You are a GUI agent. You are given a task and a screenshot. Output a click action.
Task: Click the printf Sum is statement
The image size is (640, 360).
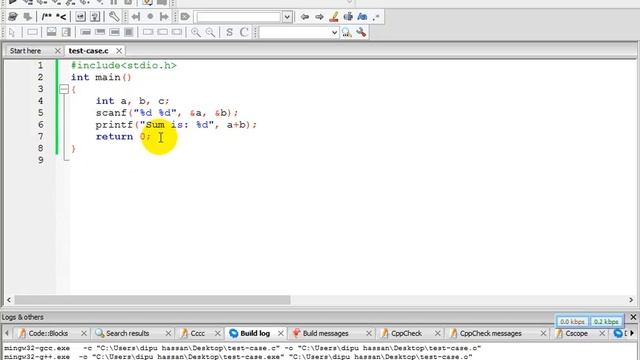pos(176,124)
